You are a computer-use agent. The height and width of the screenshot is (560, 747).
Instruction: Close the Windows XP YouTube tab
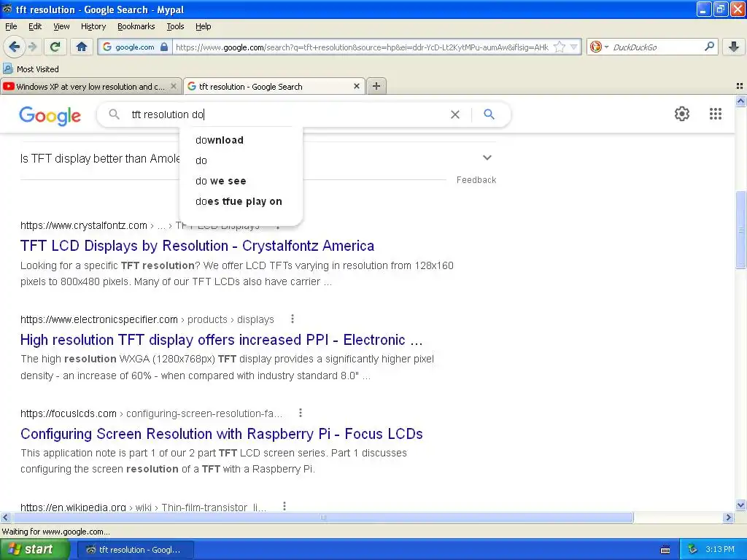click(174, 86)
